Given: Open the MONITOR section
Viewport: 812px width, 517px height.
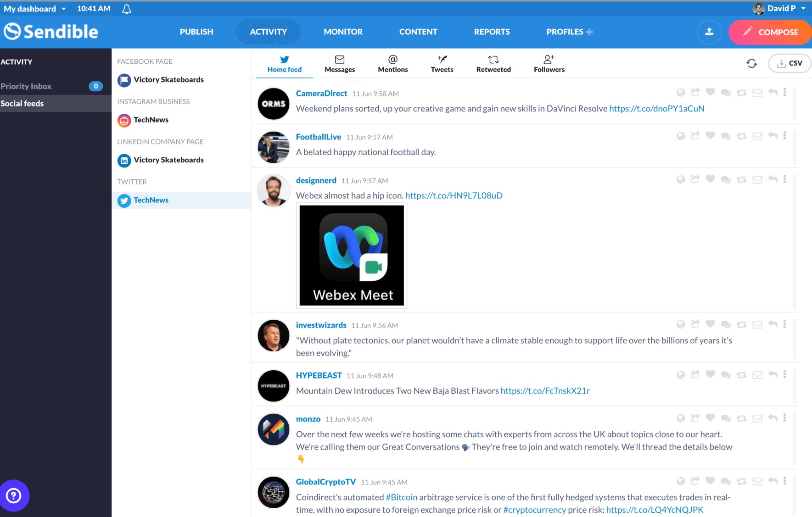Looking at the screenshot, I should pyautogui.click(x=343, y=32).
